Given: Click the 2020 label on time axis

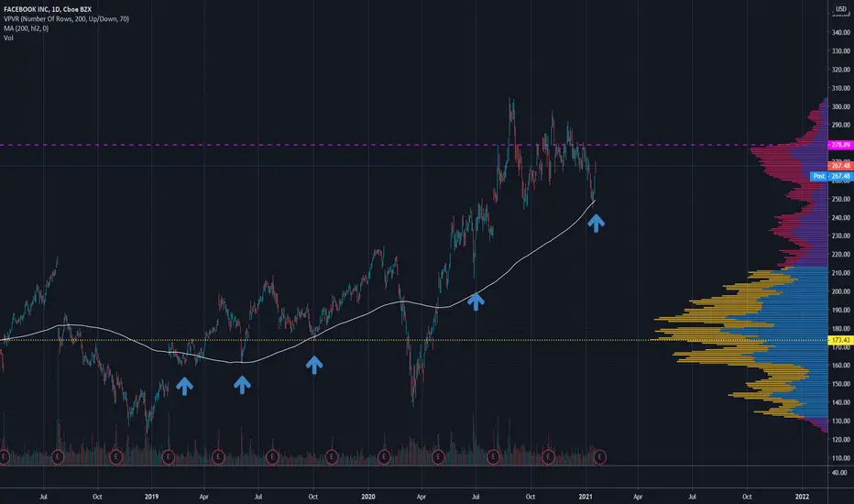Looking at the screenshot, I should pyautogui.click(x=368, y=497).
